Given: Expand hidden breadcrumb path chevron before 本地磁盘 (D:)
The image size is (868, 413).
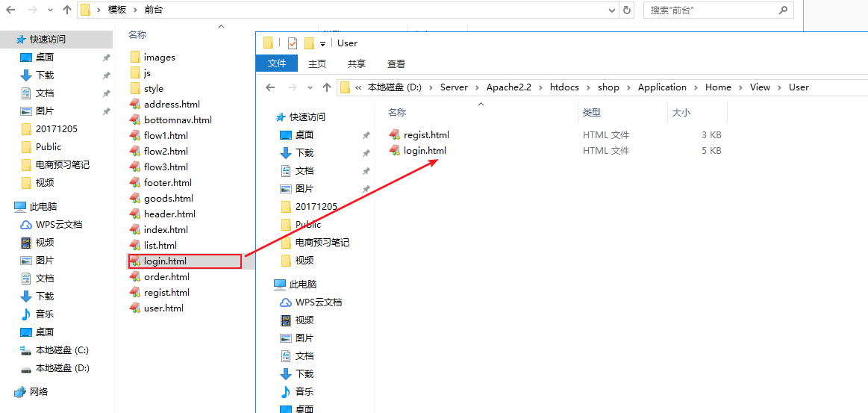Looking at the screenshot, I should coord(359,87).
